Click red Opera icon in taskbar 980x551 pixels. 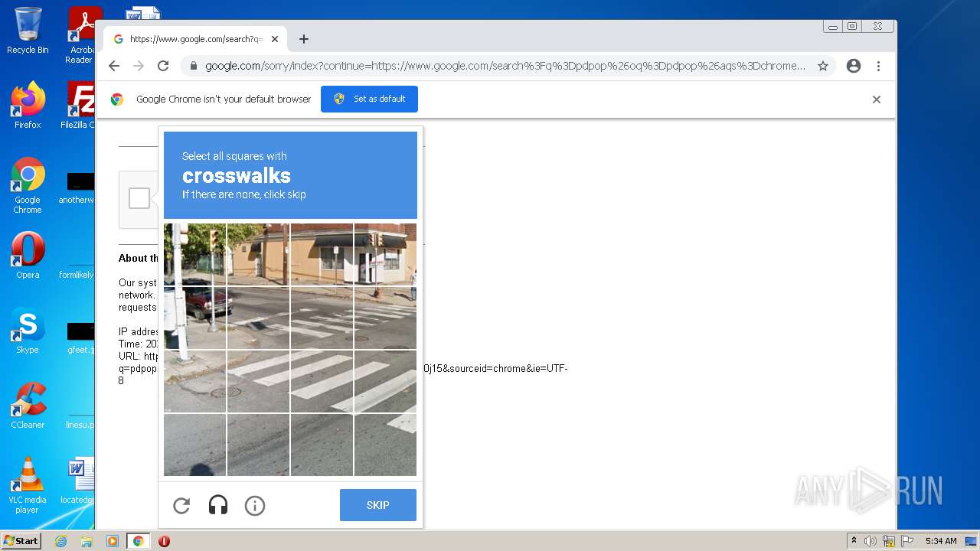tap(164, 541)
